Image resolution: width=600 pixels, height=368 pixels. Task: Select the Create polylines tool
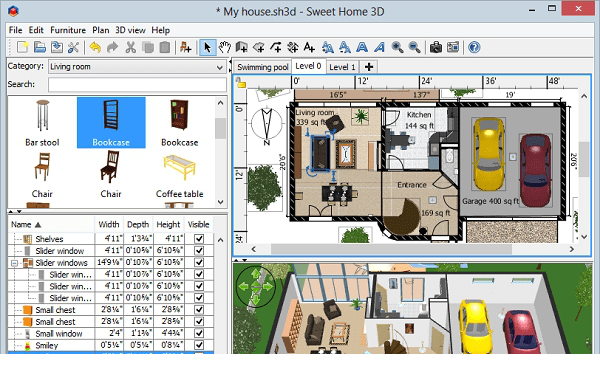point(276,47)
